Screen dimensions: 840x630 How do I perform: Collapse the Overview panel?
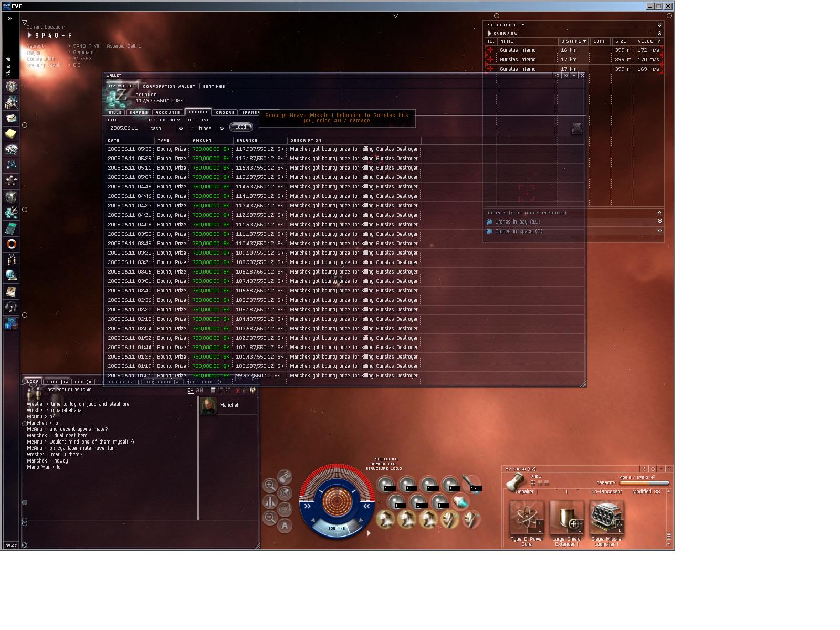click(x=659, y=33)
